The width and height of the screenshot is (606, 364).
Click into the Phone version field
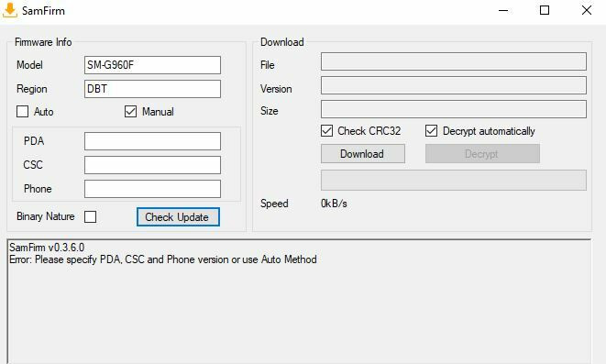coord(152,189)
